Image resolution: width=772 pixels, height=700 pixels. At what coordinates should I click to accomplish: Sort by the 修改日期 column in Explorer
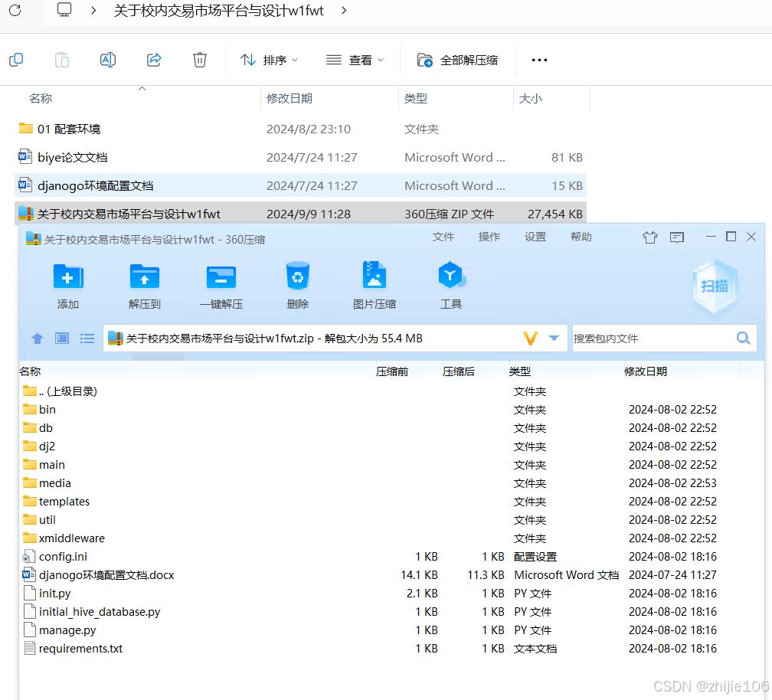(x=289, y=99)
